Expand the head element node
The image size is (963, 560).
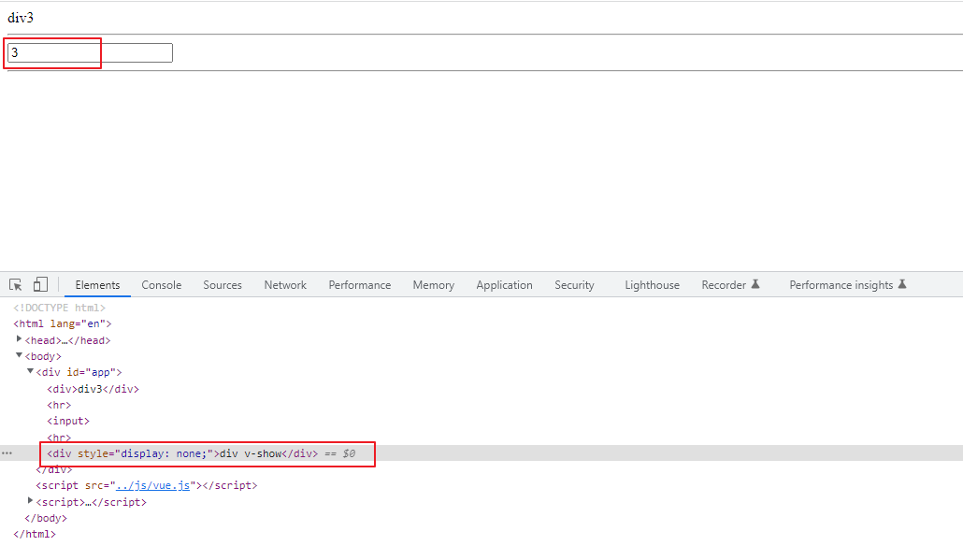tap(20, 339)
